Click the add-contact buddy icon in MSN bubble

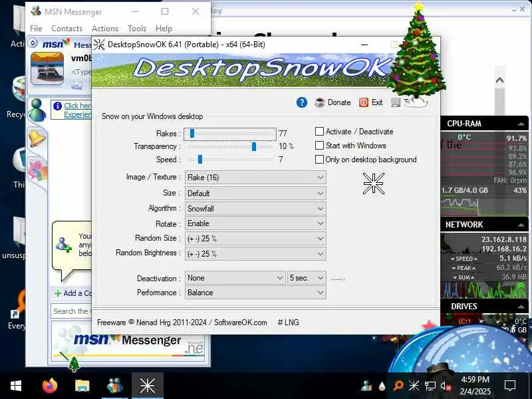pyautogui.click(x=63, y=245)
